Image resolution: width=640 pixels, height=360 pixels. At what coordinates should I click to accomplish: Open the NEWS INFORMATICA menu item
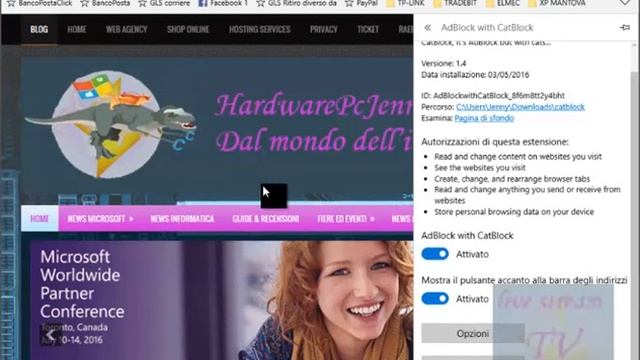pos(182,219)
